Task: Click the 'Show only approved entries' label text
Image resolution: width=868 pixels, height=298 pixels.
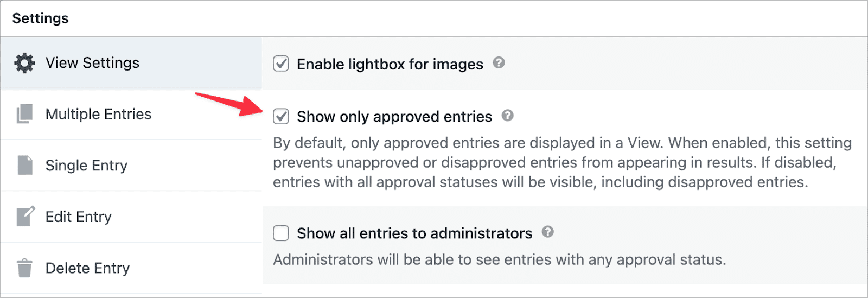Action: [x=394, y=117]
